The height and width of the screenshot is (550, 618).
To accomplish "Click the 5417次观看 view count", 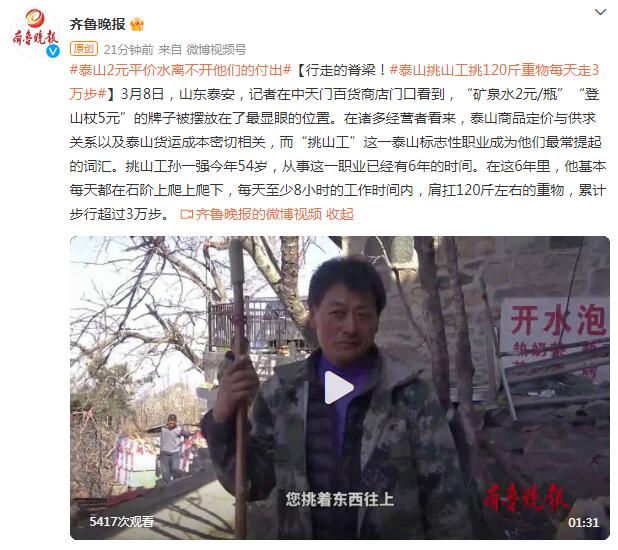I will pyautogui.click(x=121, y=522).
